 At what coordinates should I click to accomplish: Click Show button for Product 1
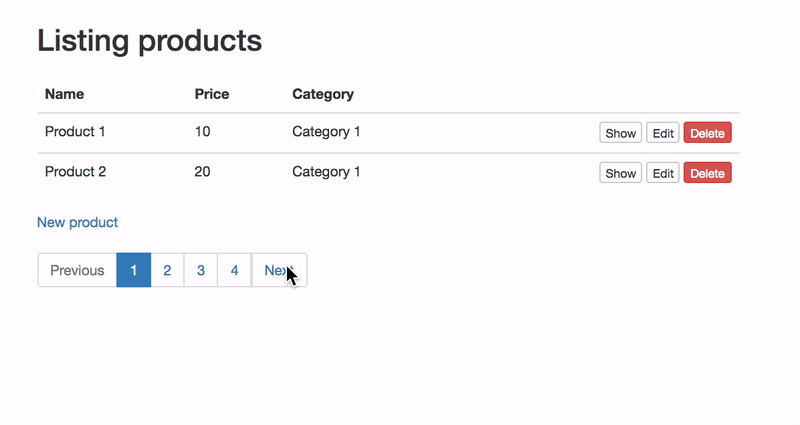(620, 133)
